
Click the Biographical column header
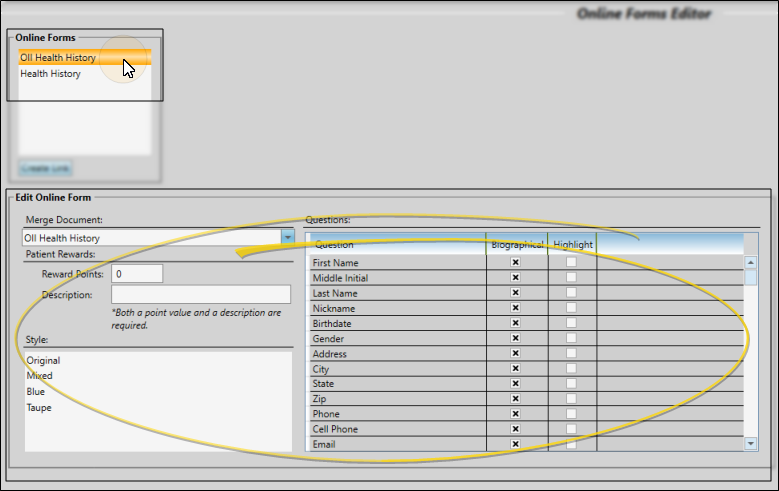[516, 244]
